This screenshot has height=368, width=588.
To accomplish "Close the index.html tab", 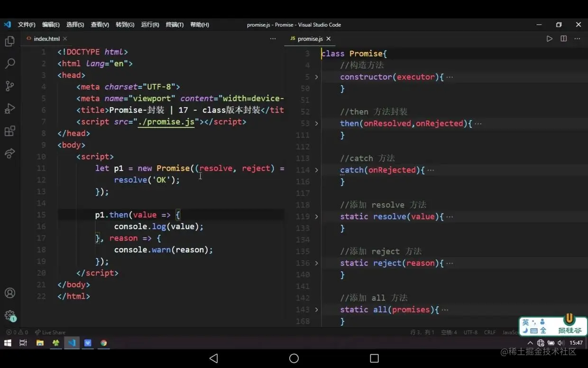I will click(65, 39).
